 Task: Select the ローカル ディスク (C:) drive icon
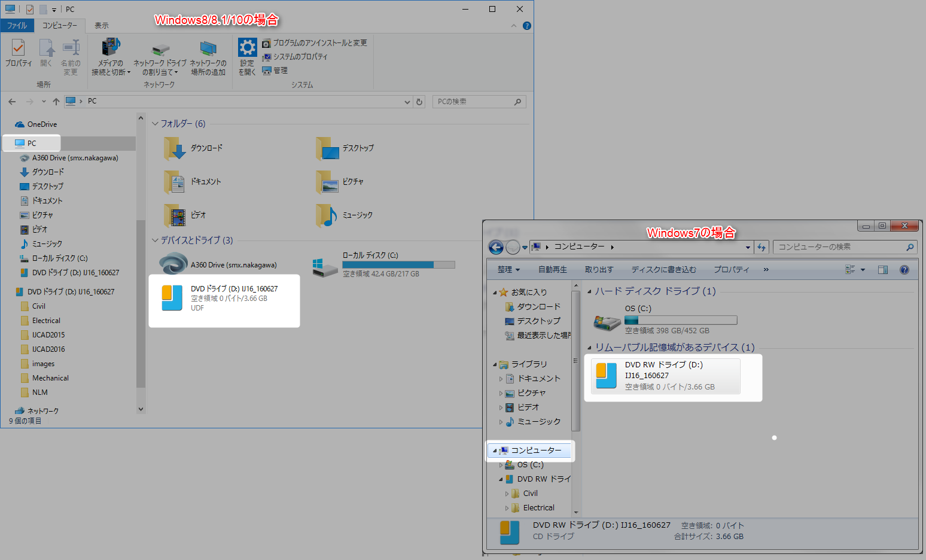point(325,267)
